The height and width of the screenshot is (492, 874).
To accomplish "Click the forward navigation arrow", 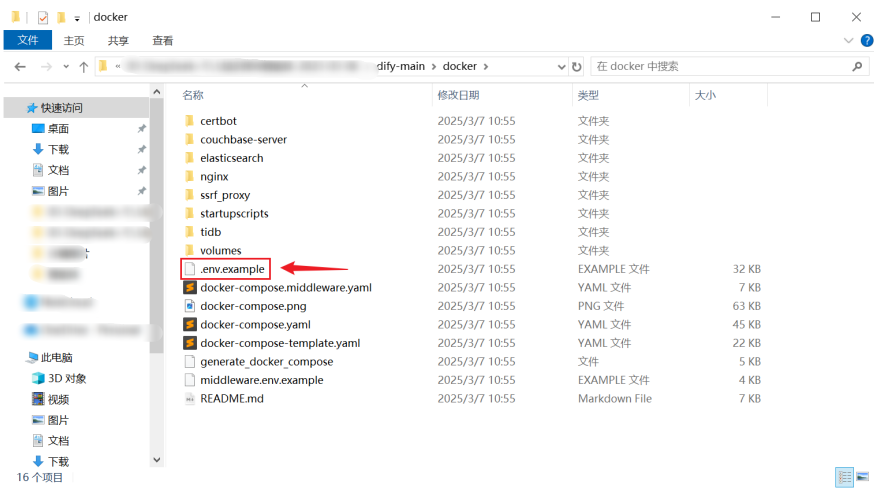I will 46,66.
